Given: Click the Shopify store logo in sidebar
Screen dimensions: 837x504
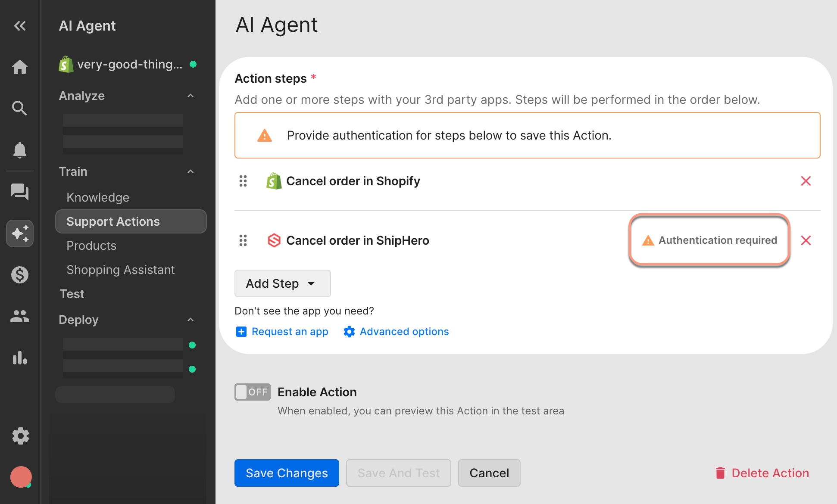Looking at the screenshot, I should coord(66,65).
